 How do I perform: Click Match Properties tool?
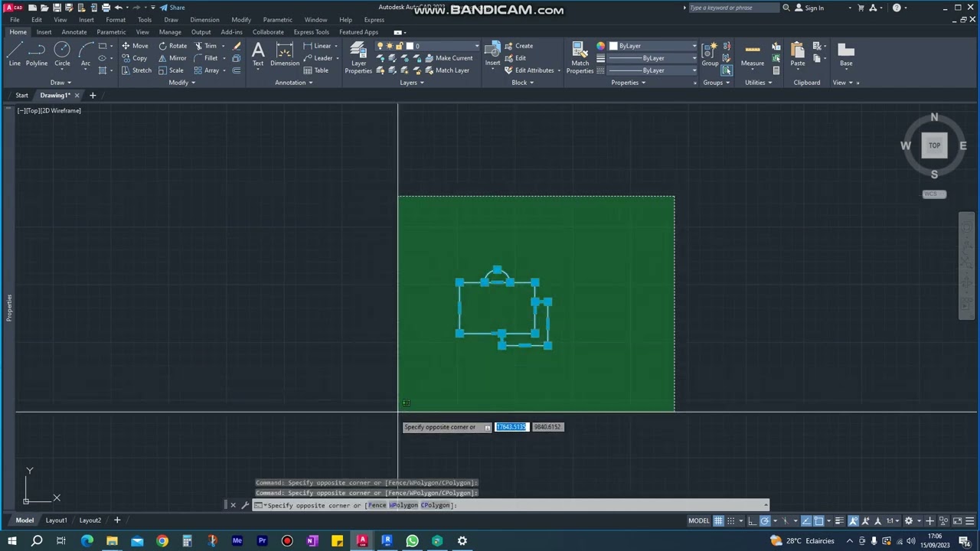(580, 58)
